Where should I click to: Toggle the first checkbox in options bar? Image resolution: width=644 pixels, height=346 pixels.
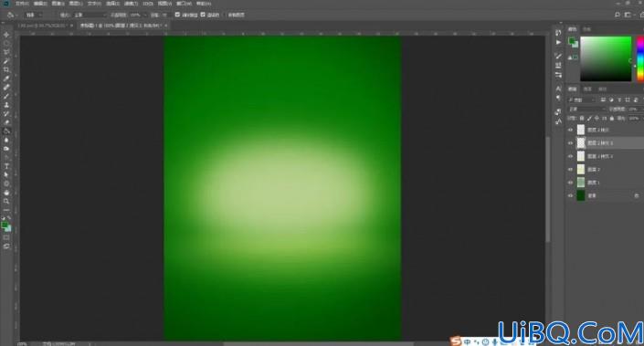[177, 15]
